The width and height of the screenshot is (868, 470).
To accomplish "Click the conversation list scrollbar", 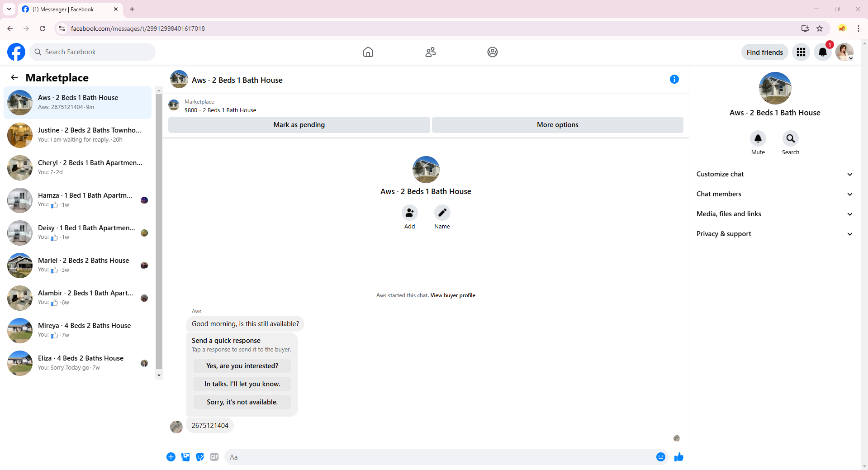I will click(159, 232).
